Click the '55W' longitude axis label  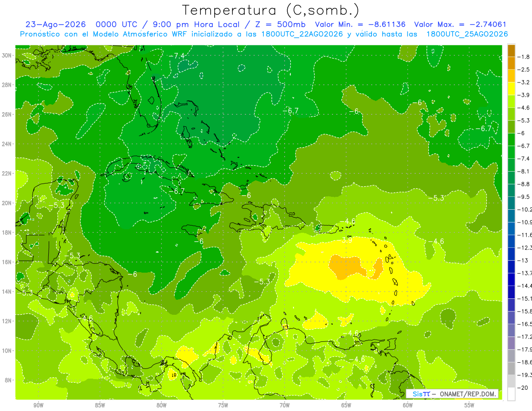(x=470, y=405)
